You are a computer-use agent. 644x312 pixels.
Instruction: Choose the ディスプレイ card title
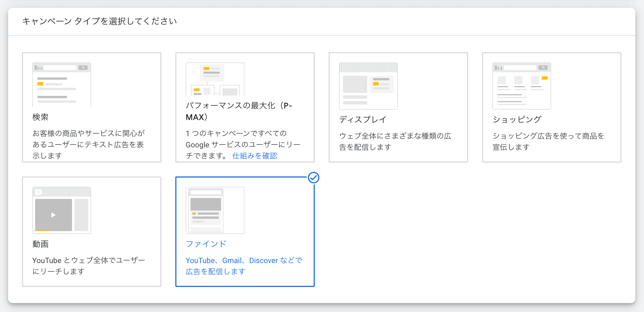(363, 119)
